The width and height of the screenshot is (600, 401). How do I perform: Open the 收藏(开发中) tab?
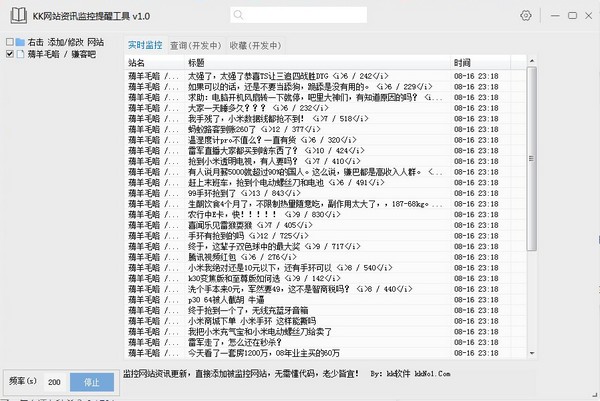tap(255, 46)
